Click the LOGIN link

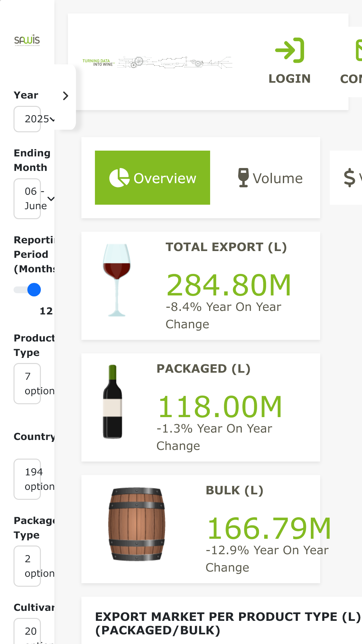(290, 79)
